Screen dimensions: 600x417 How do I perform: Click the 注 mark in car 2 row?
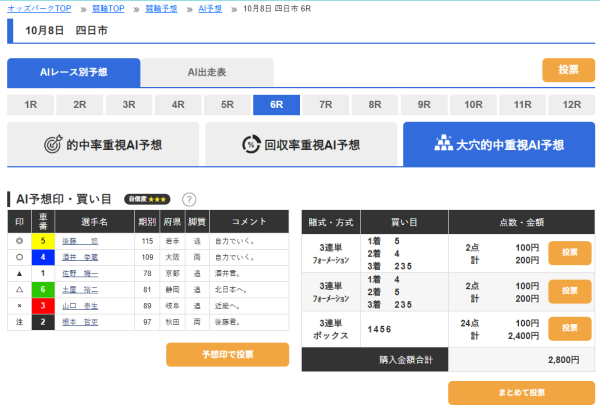tap(19, 322)
